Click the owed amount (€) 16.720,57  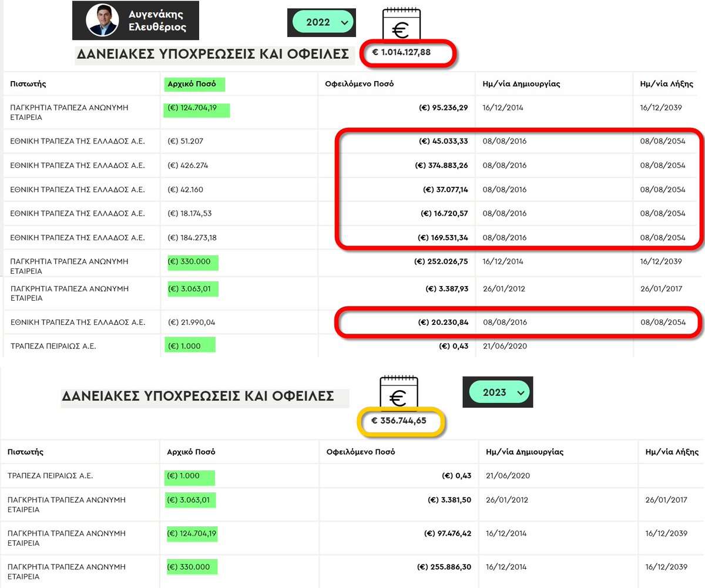tap(444, 214)
